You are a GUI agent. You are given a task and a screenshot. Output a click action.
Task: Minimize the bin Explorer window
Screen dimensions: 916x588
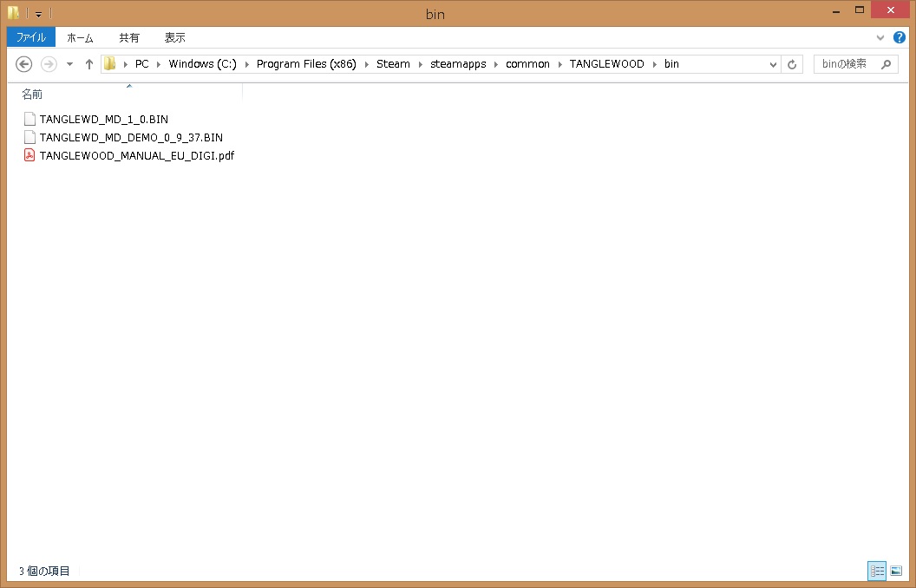pos(836,10)
